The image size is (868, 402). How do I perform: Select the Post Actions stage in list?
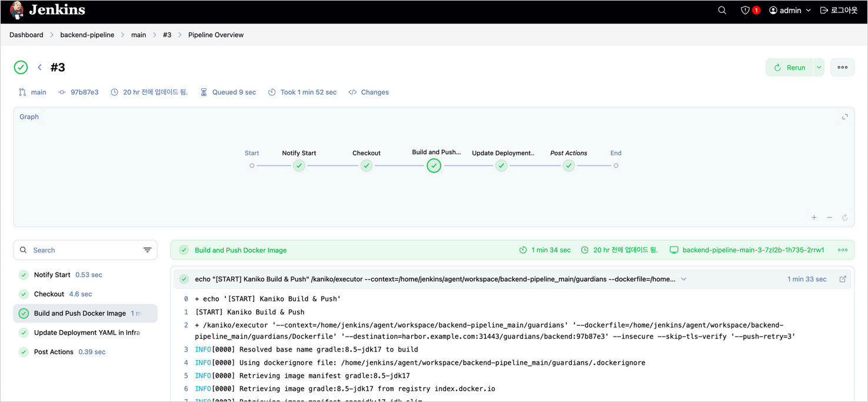[x=85, y=352]
